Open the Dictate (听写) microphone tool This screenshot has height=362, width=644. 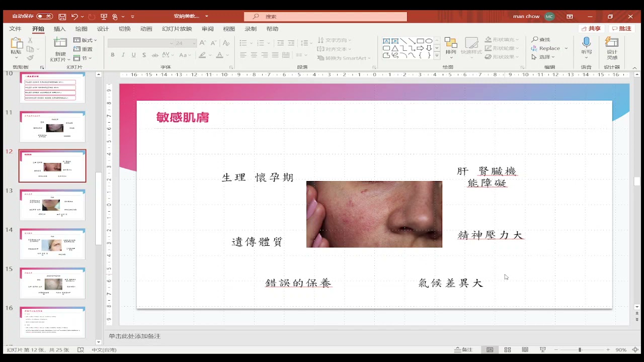(586, 47)
